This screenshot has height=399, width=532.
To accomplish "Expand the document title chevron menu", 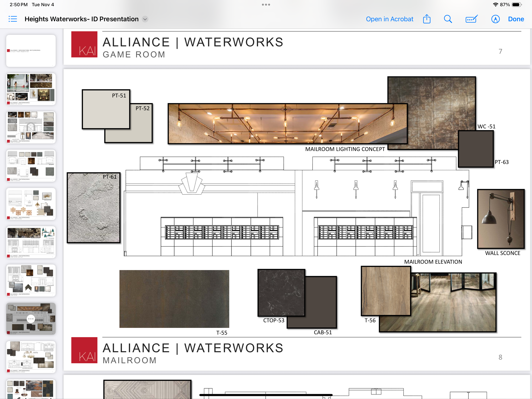I will click(145, 19).
